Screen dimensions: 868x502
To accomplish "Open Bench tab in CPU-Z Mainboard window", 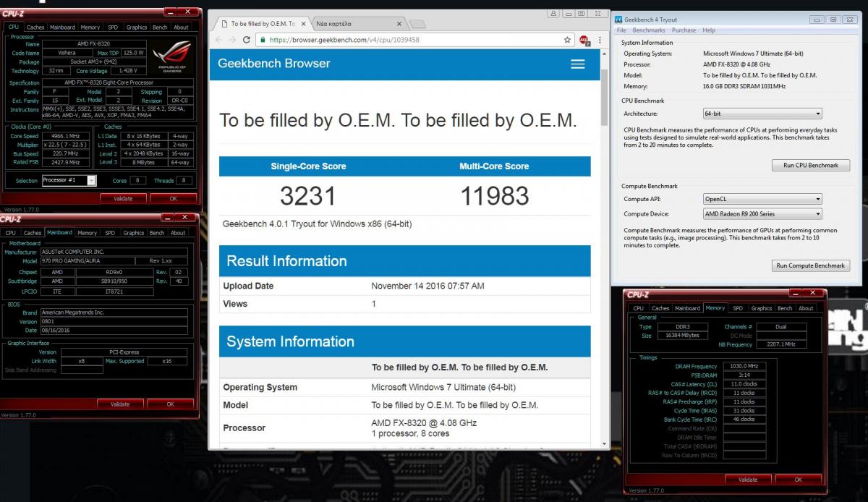I will pos(157,233).
